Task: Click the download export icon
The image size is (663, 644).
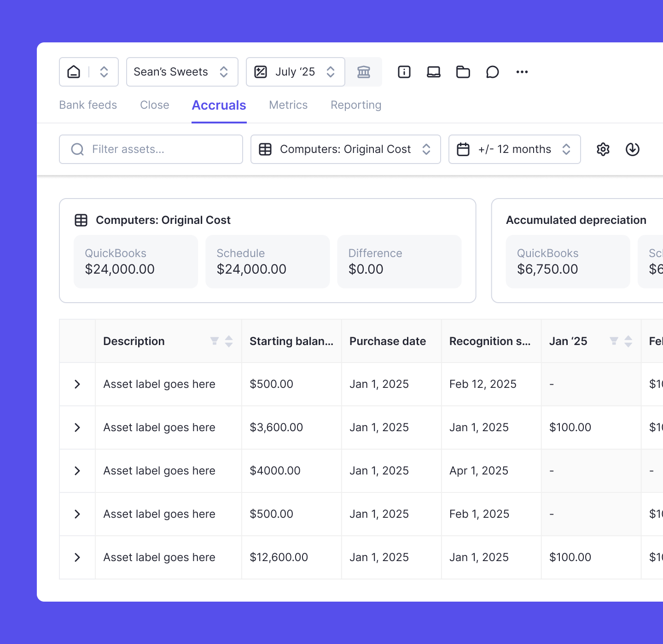Action: tap(632, 149)
